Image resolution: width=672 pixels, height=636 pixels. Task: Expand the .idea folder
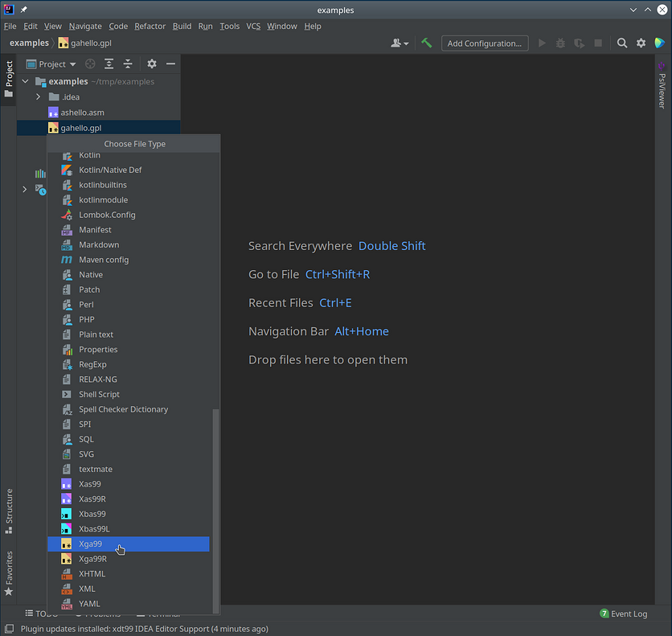pos(38,96)
